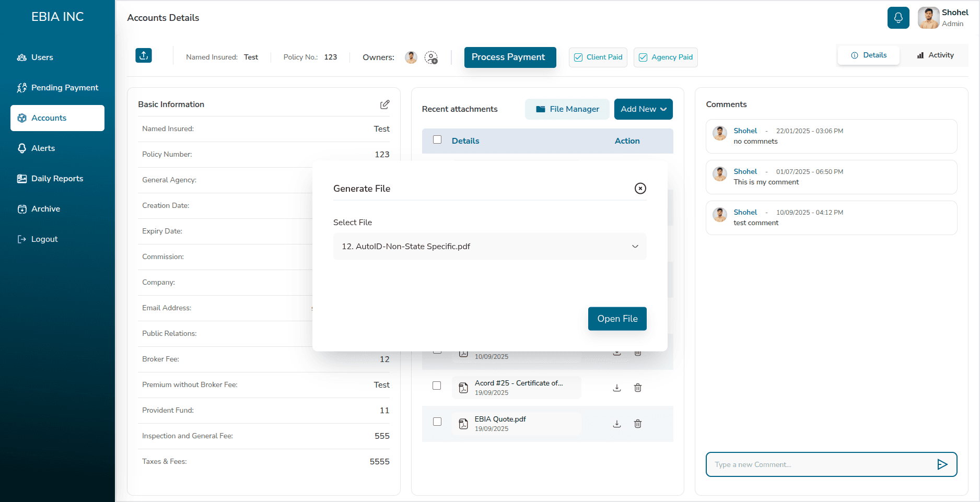Click the owner avatar beside Owners label

click(x=411, y=57)
